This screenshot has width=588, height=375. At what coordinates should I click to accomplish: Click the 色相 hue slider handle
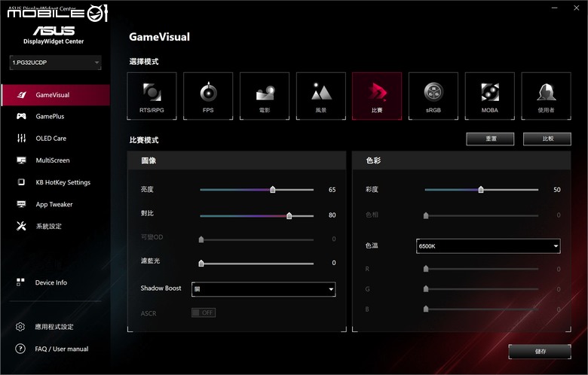click(x=426, y=215)
